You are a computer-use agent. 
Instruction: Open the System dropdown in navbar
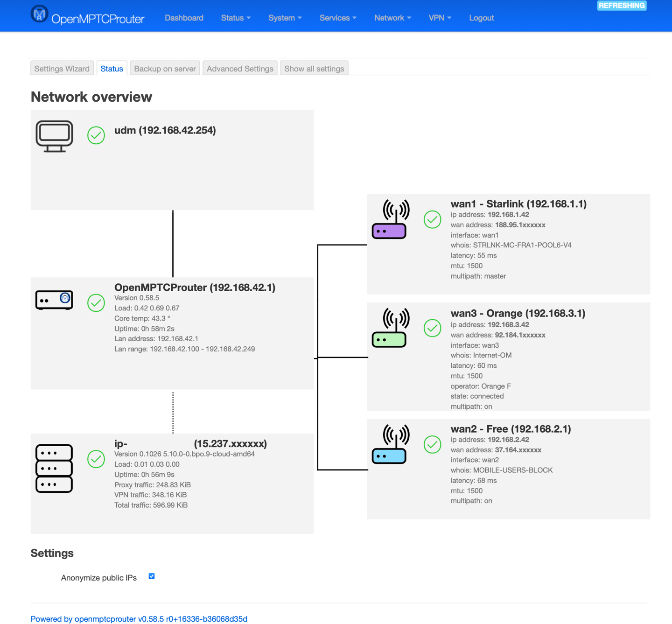(285, 18)
